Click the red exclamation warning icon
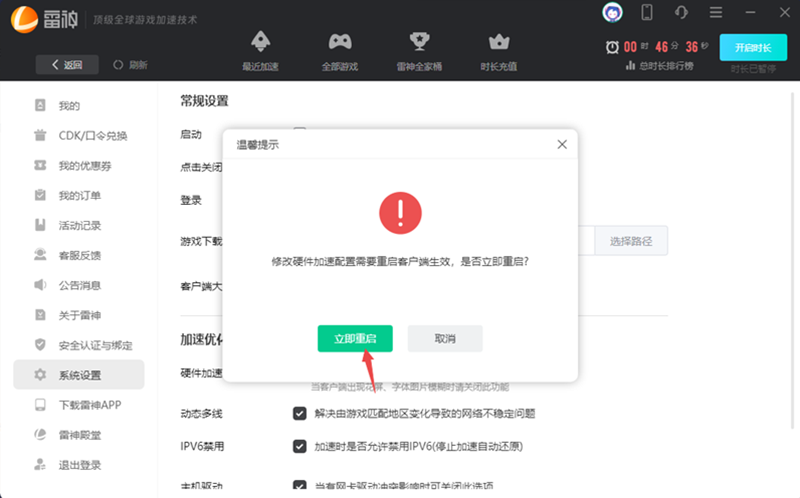800x498 pixels. [401, 213]
